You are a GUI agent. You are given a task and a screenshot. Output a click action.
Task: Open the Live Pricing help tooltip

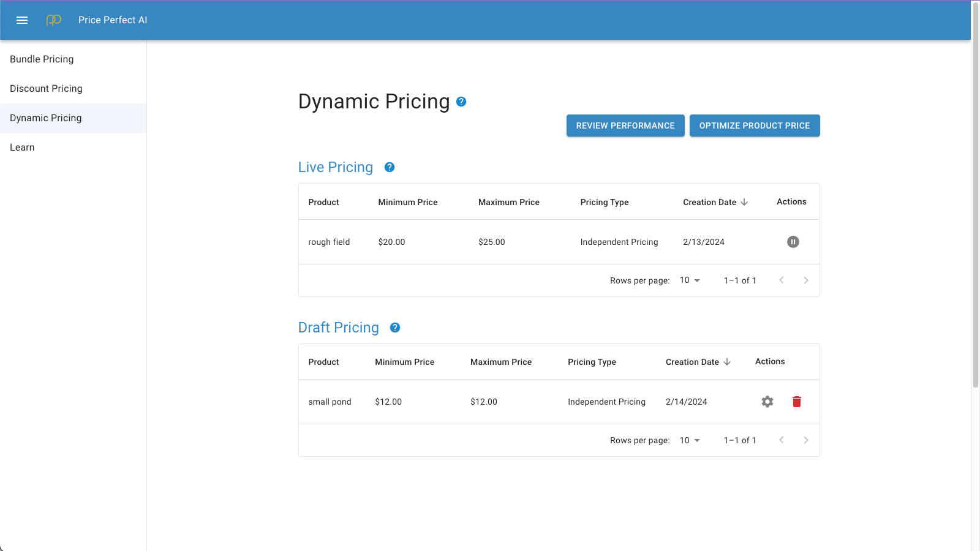(x=390, y=167)
